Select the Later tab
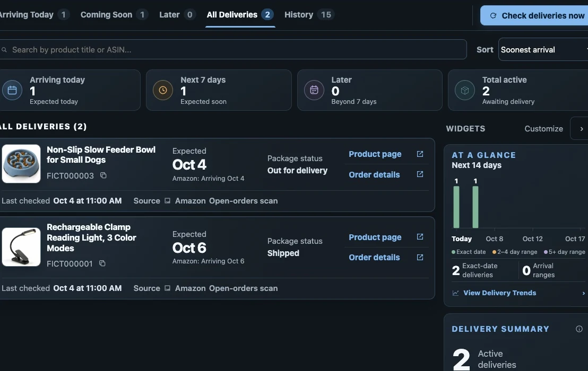 point(177,15)
